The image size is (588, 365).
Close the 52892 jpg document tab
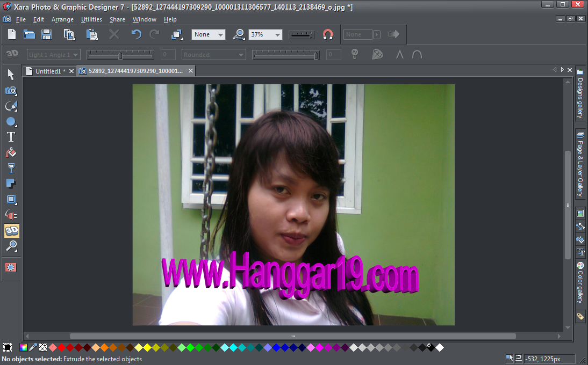(x=190, y=71)
